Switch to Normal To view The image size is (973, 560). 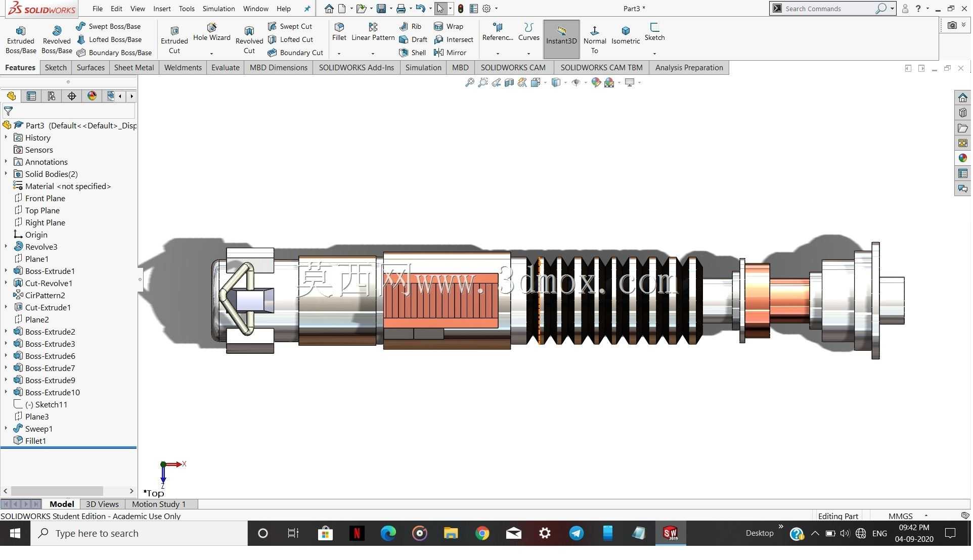(595, 39)
